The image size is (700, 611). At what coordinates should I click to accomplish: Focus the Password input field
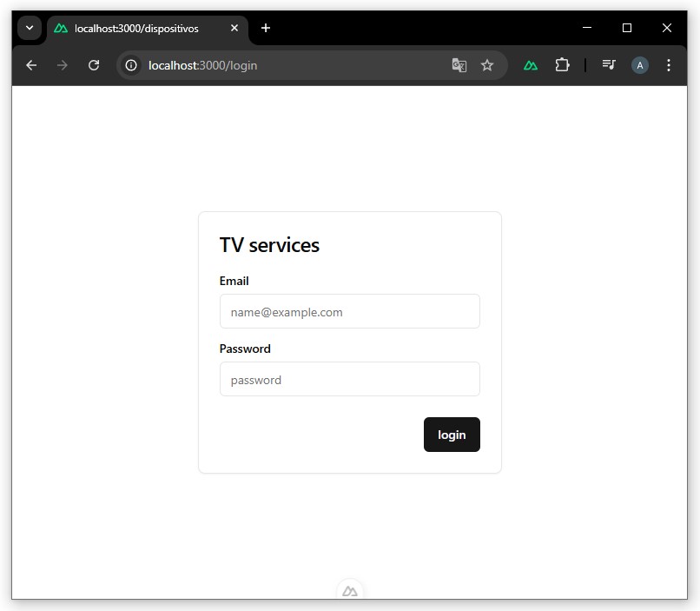349,380
